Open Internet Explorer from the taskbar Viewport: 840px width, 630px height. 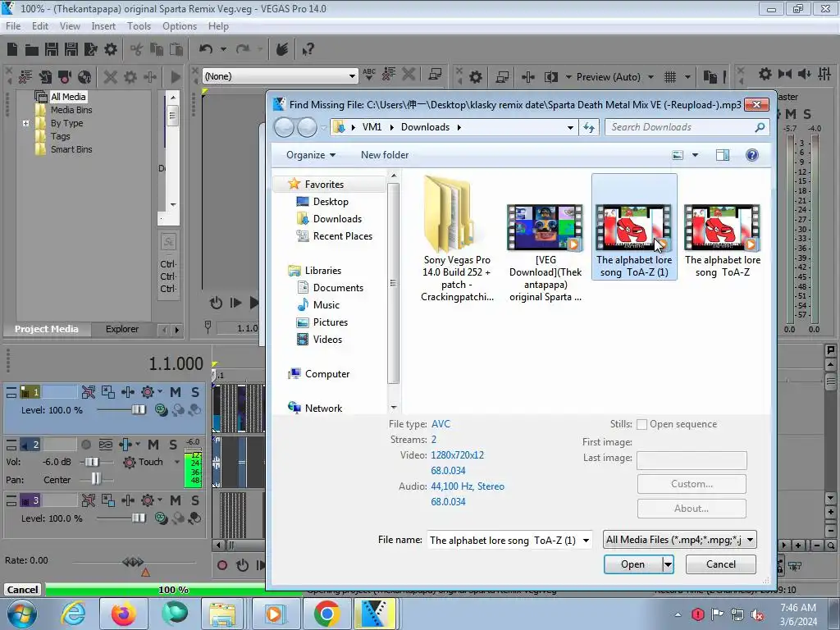[73, 614]
